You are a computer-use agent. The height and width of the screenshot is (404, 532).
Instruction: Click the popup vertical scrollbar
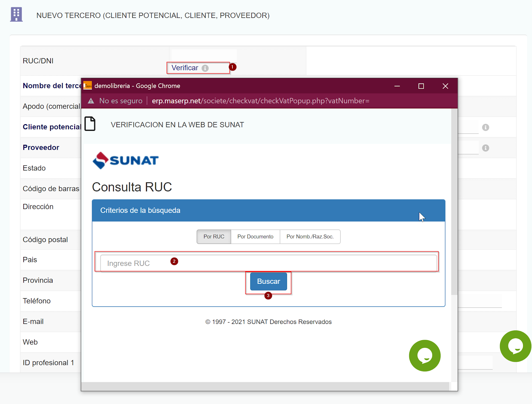click(x=454, y=202)
